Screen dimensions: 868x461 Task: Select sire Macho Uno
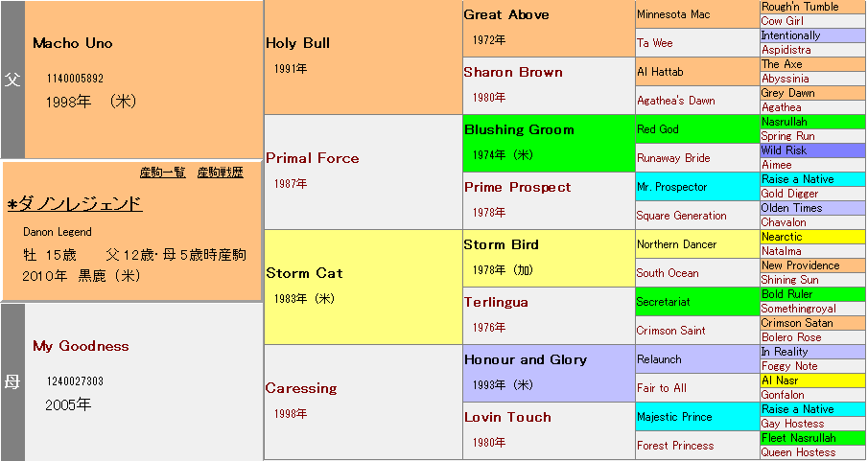coord(72,43)
